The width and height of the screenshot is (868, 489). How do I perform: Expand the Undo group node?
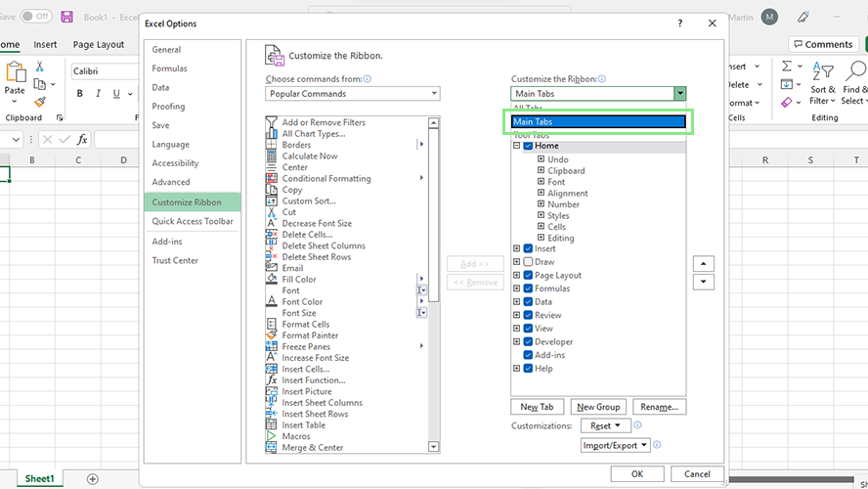[x=541, y=159]
